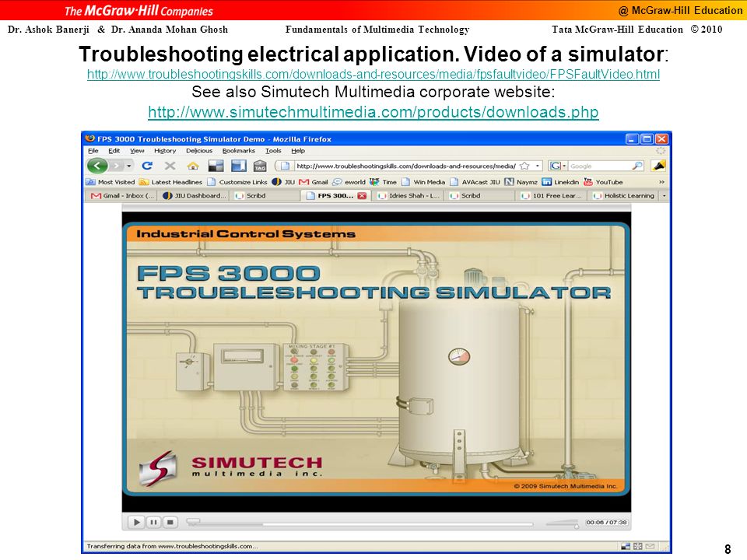This screenshot has width=747, height=560.
Task: Minimize the Firefox window
Action: (632, 139)
